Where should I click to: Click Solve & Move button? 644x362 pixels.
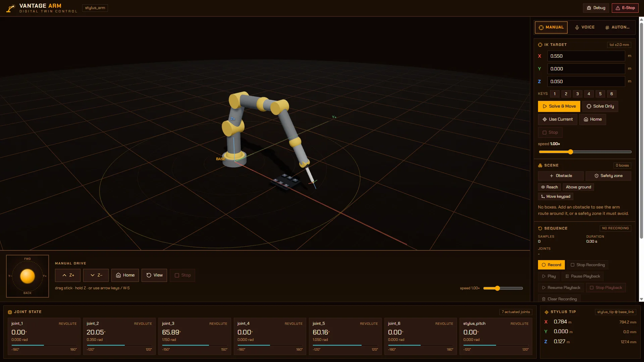559,106
